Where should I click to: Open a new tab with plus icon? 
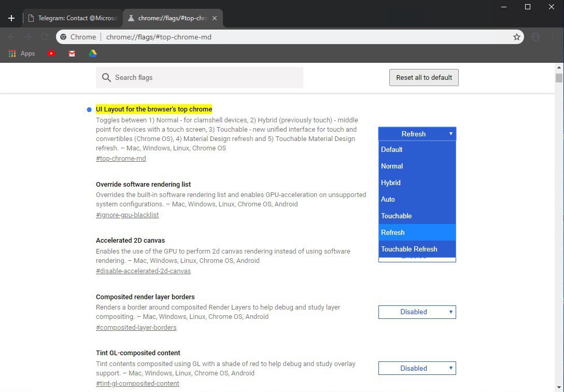tap(11, 18)
